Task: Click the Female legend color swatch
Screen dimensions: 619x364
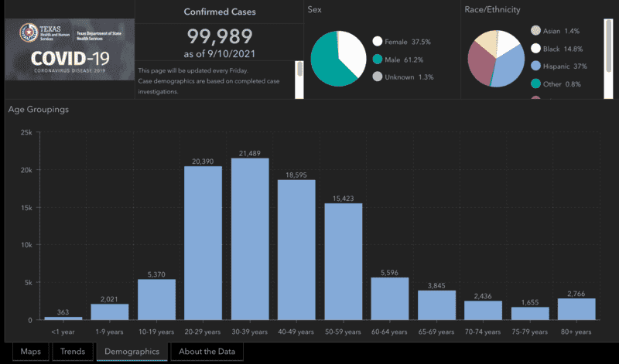Action: tap(378, 42)
